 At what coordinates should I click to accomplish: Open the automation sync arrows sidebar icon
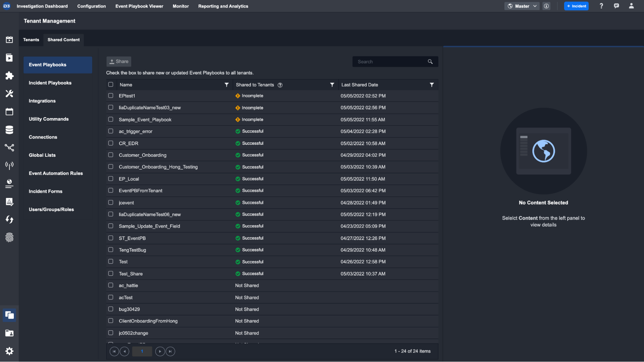click(x=9, y=220)
